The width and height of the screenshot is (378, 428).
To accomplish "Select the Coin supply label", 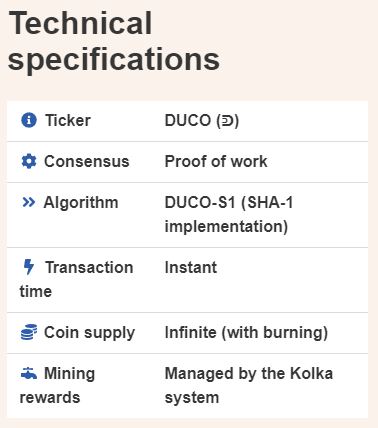I will pyautogui.click(x=89, y=333).
